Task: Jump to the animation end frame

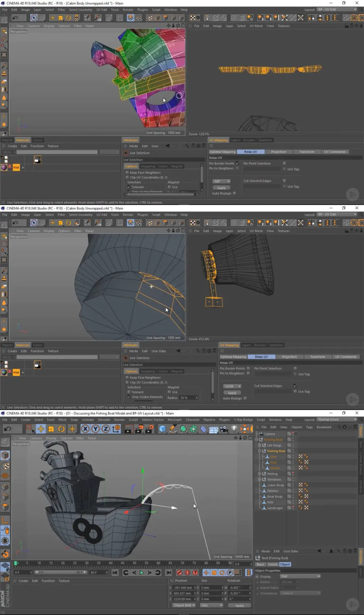Action: [168, 573]
